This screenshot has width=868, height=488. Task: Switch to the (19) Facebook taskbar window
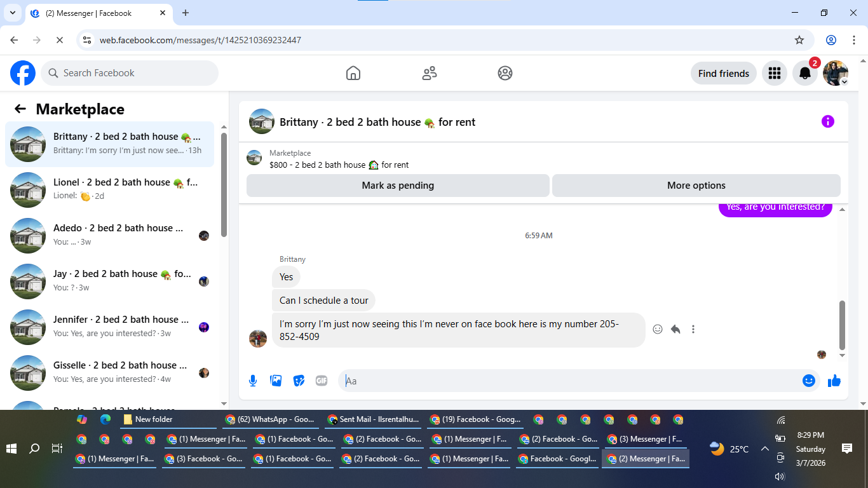[x=476, y=419]
